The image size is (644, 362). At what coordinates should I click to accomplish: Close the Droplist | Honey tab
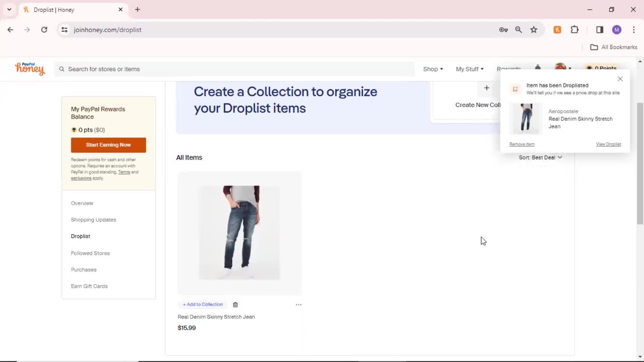click(120, 10)
